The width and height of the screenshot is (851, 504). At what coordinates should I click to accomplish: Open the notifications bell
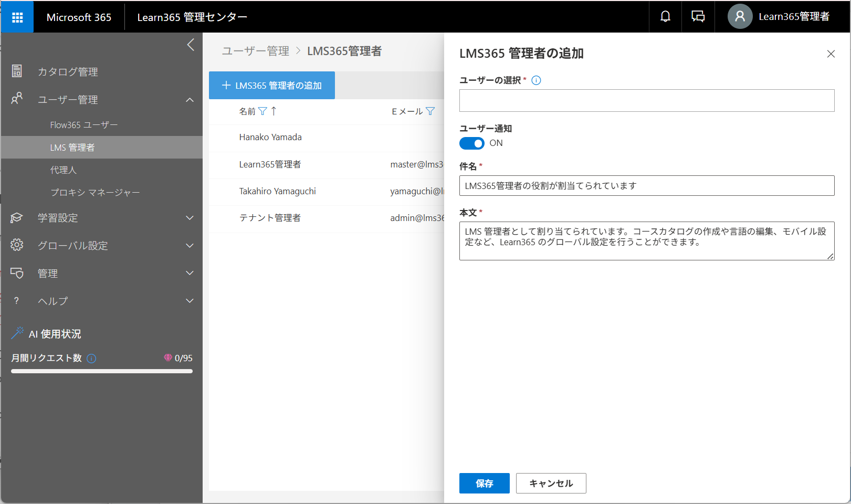pyautogui.click(x=665, y=17)
